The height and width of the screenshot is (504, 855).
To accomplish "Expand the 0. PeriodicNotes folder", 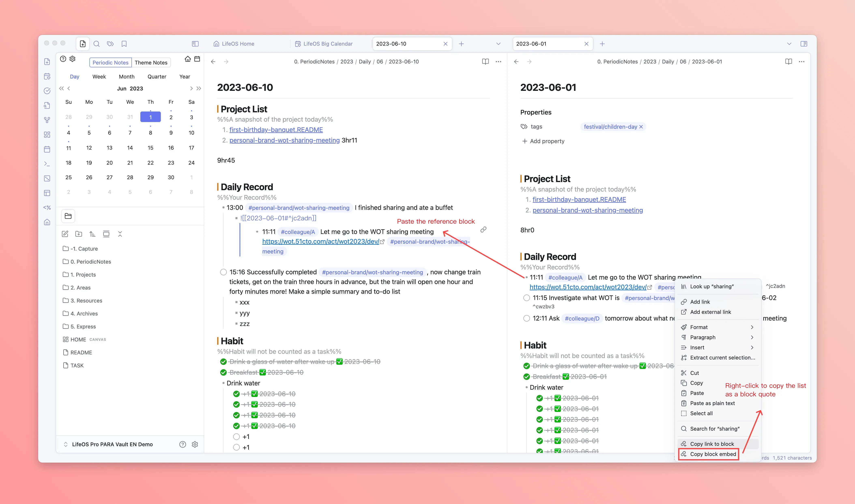I will pos(91,262).
